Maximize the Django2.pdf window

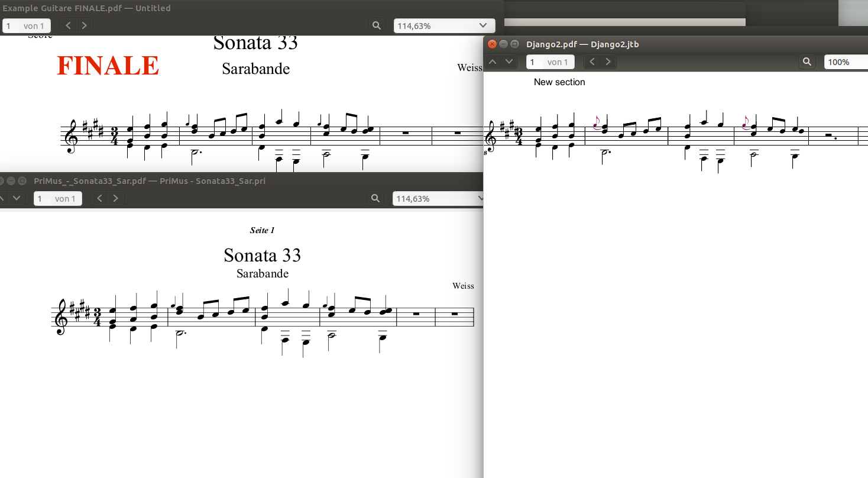point(514,44)
